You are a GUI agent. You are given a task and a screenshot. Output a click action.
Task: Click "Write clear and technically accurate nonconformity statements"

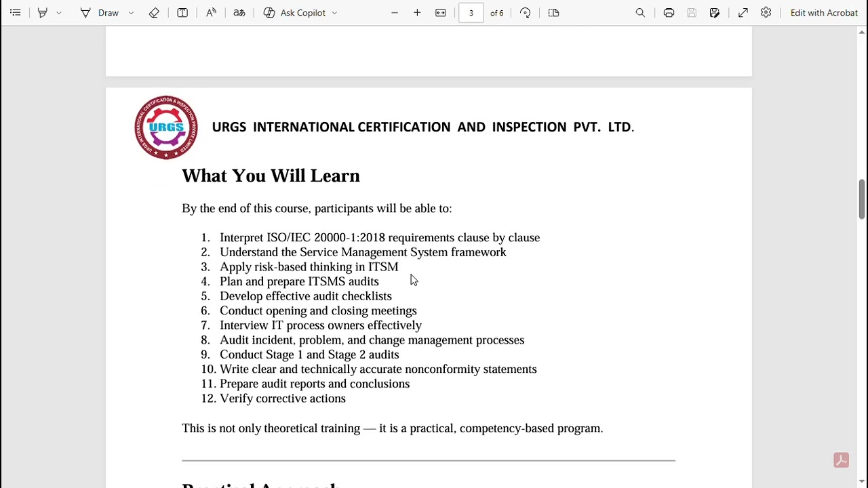(x=378, y=369)
